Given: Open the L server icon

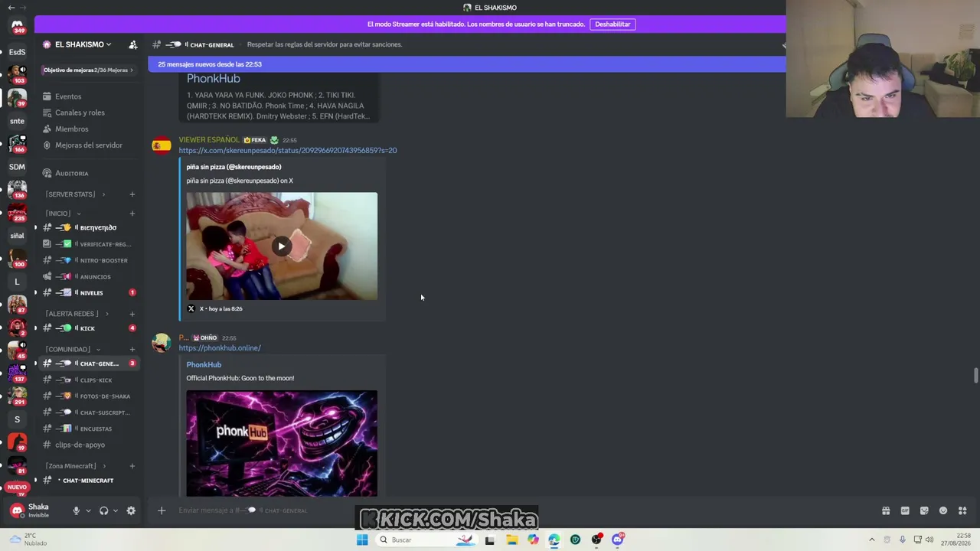Looking at the screenshot, I should [17, 282].
